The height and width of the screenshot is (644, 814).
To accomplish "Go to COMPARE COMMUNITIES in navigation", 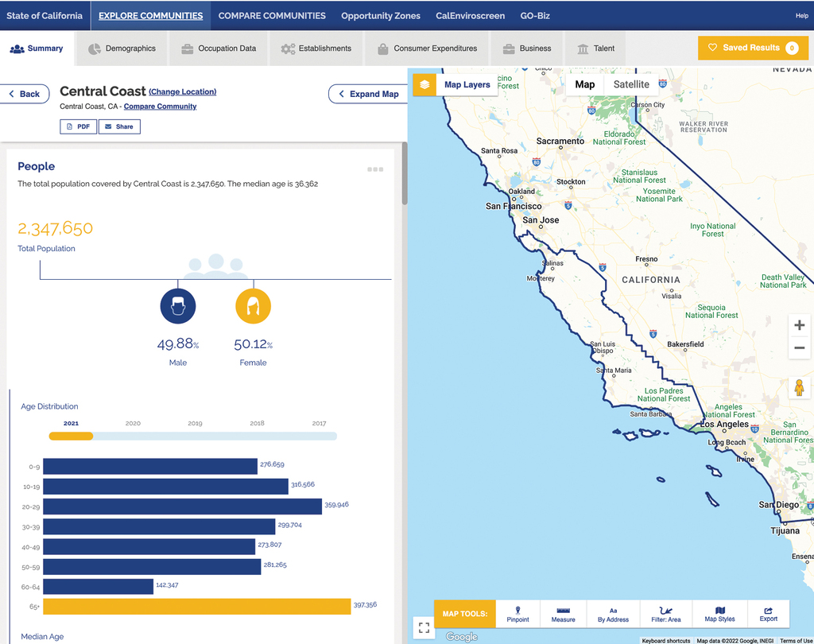I will [x=272, y=16].
